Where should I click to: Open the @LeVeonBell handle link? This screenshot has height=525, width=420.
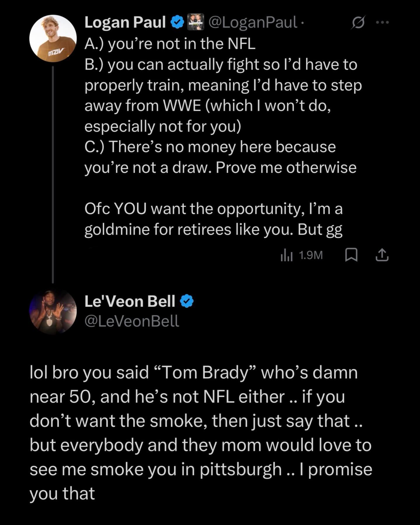pos(132,321)
